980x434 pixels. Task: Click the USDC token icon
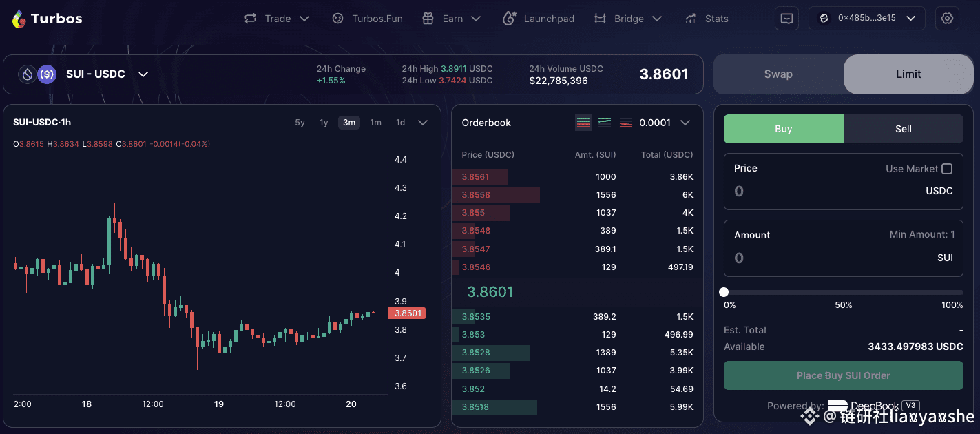[46, 74]
